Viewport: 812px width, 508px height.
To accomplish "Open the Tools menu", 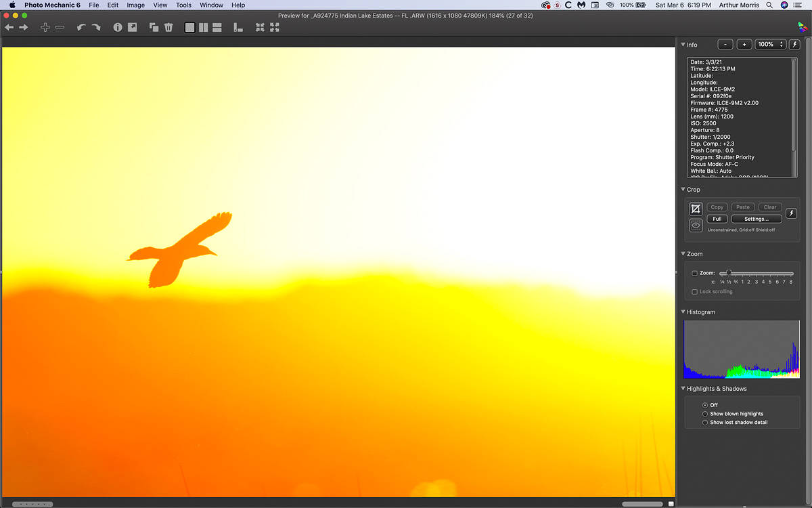I will pos(183,5).
